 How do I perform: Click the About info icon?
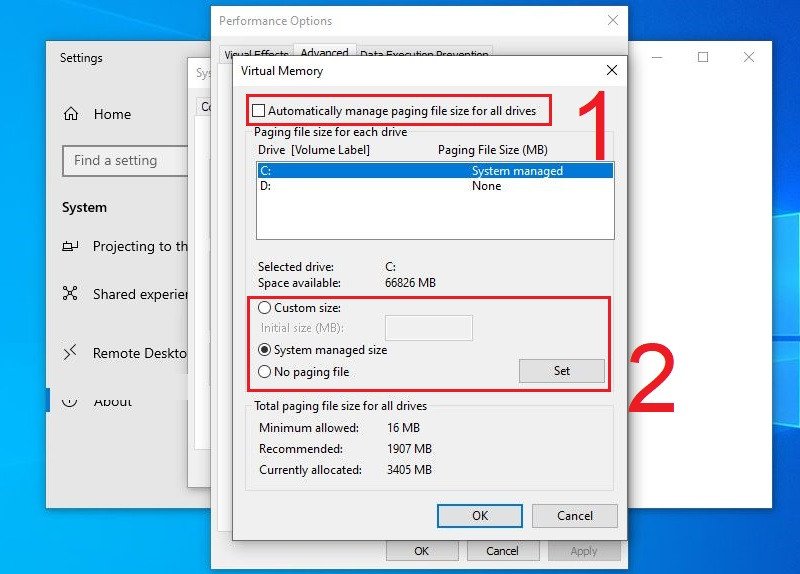70,401
